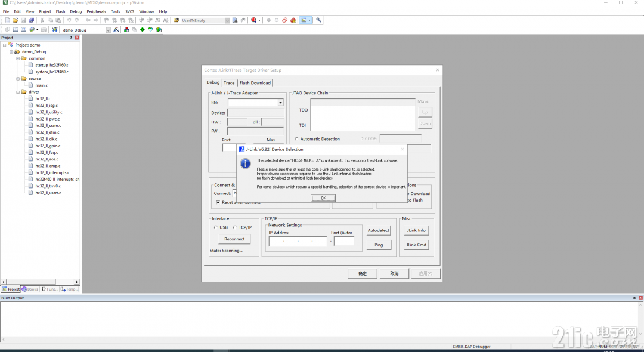Switch to the Trace tab

229,83
